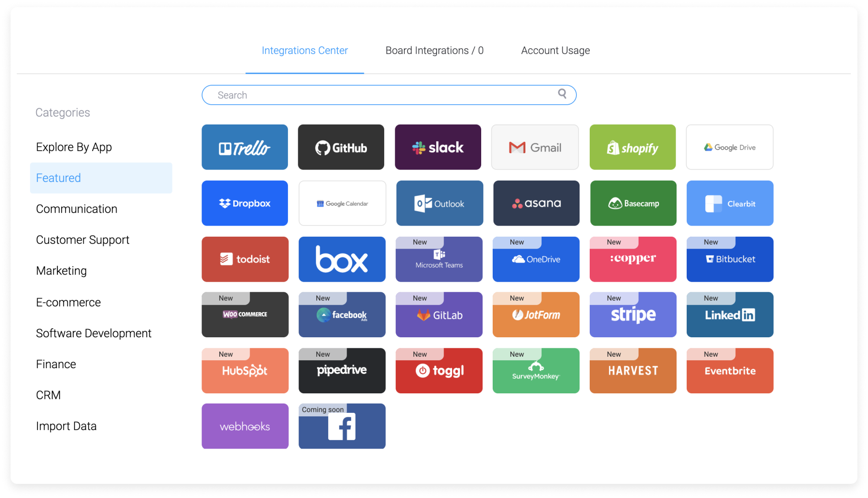Switch to Board Integrations tab
868x498 pixels.
434,50
